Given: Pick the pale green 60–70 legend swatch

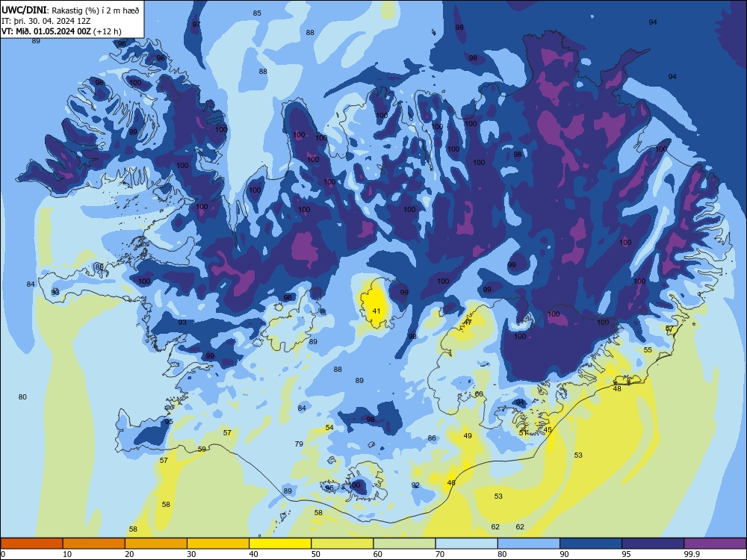Looking at the screenshot, I should 404,544.
